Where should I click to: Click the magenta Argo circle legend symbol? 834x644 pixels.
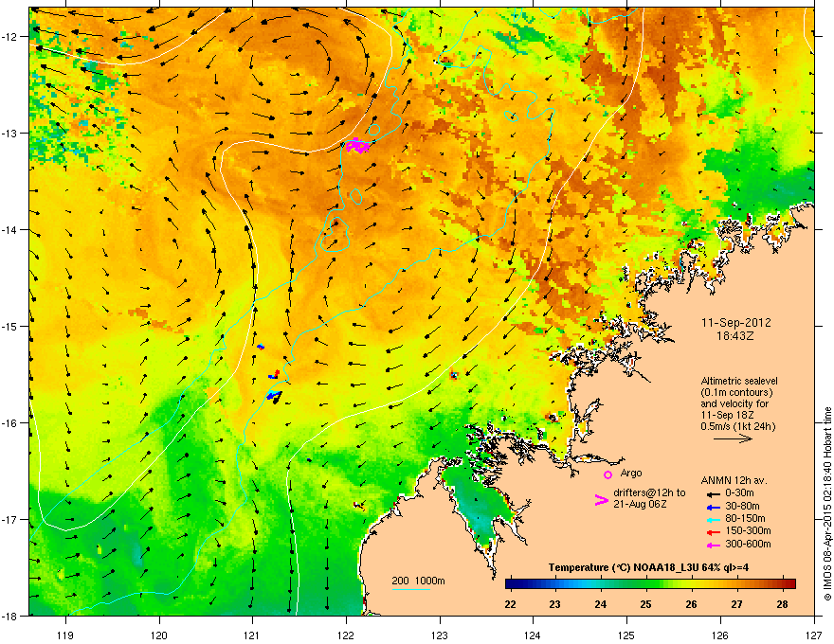click(x=607, y=474)
